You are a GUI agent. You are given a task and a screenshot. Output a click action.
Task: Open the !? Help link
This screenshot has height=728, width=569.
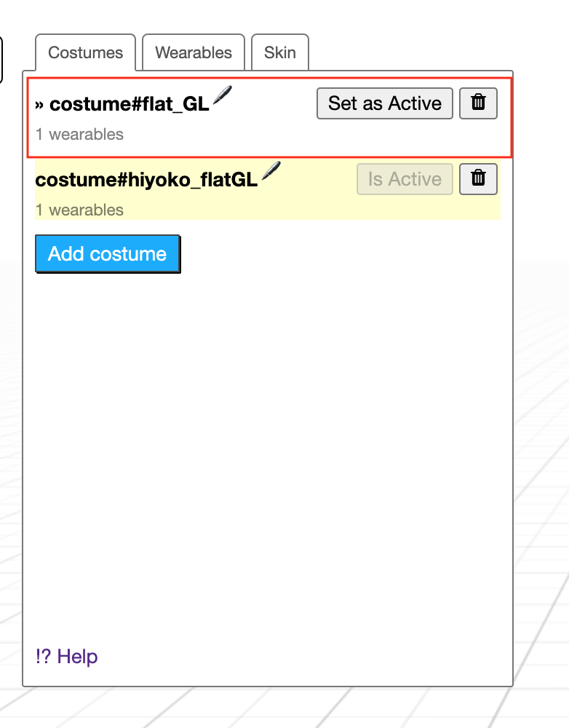pyautogui.click(x=66, y=657)
